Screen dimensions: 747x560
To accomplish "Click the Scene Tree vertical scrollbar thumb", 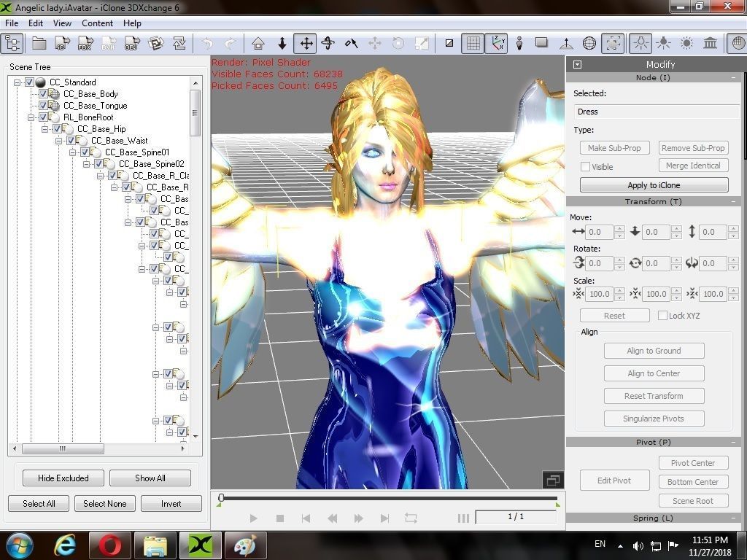I will click(x=195, y=113).
